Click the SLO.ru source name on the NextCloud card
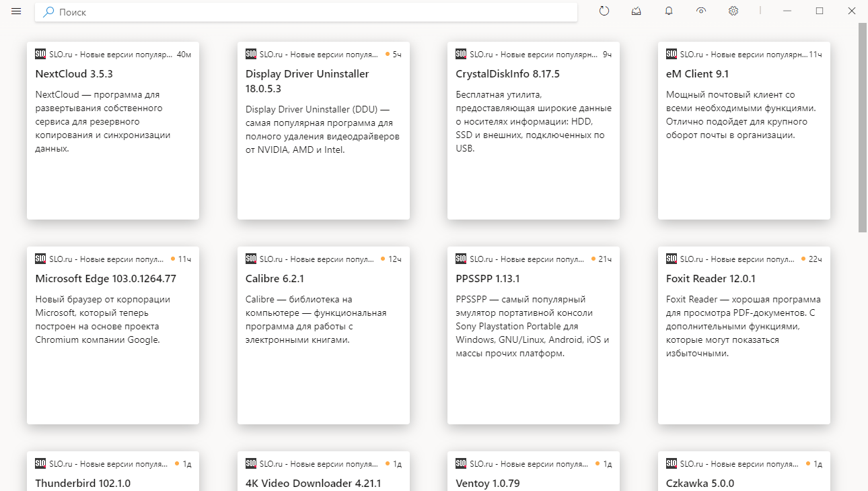 [x=111, y=54]
